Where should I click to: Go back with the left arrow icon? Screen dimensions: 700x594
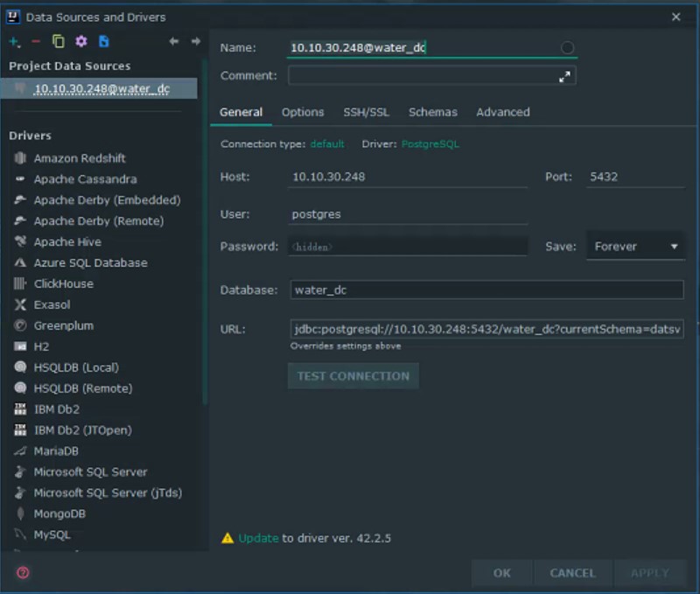(x=173, y=41)
